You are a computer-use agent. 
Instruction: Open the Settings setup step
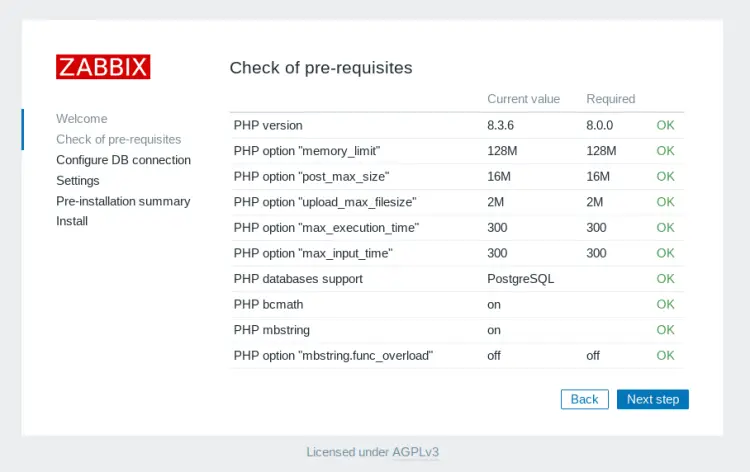point(78,180)
